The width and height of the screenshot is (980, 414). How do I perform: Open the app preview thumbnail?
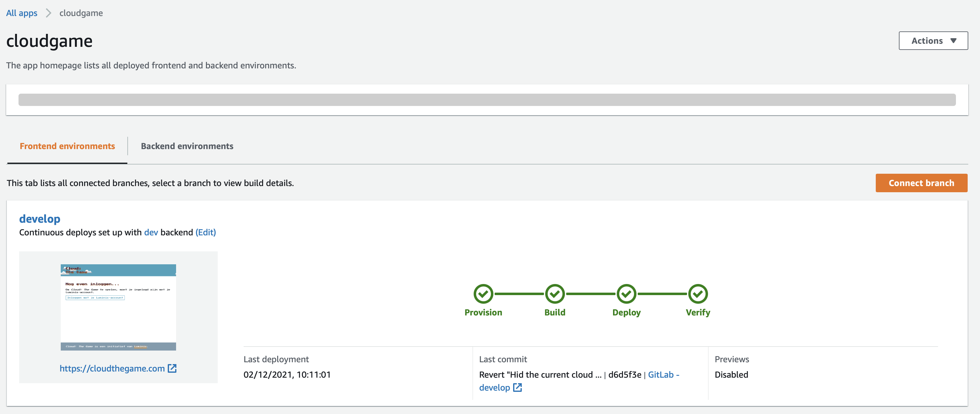click(x=118, y=307)
